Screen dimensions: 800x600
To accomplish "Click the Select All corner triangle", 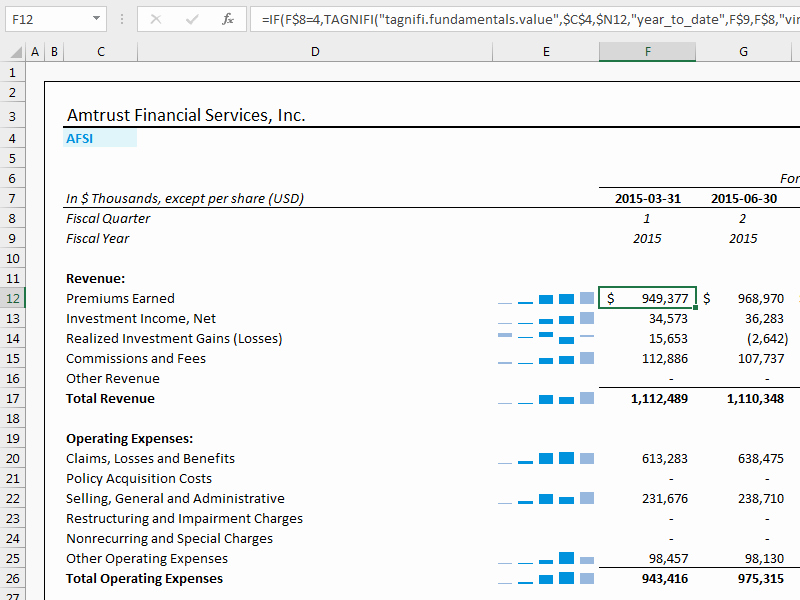I will click(16, 52).
